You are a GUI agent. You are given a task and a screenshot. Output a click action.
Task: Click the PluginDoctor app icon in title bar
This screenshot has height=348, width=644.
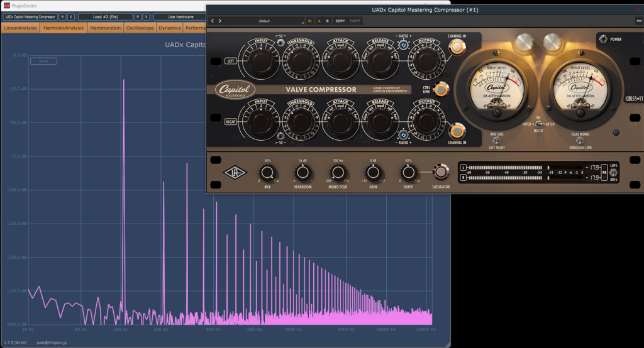pyautogui.click(x=6, y=6)
